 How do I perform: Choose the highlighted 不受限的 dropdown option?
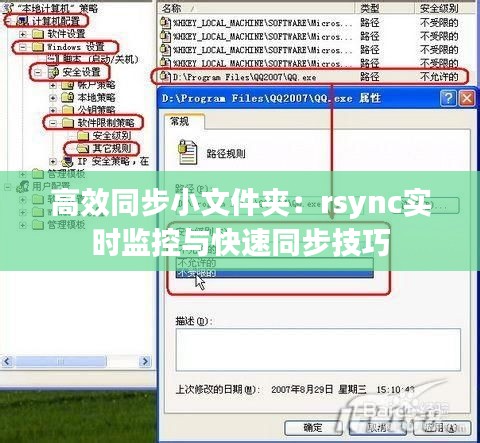click(x=274, y=273)
